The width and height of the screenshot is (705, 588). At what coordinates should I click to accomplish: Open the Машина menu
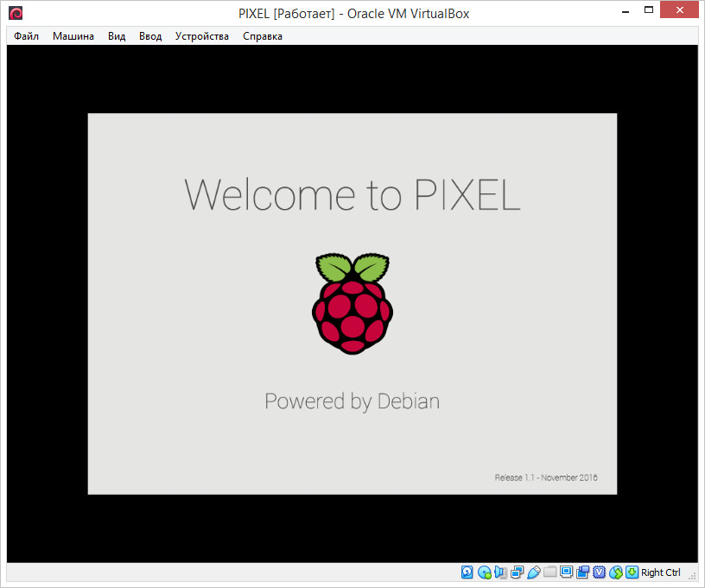(73, 36)
